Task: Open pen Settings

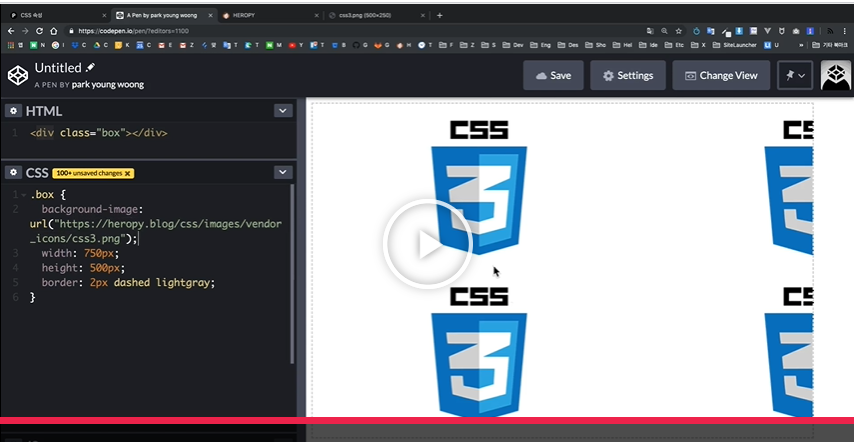Action: click(628, 76)
